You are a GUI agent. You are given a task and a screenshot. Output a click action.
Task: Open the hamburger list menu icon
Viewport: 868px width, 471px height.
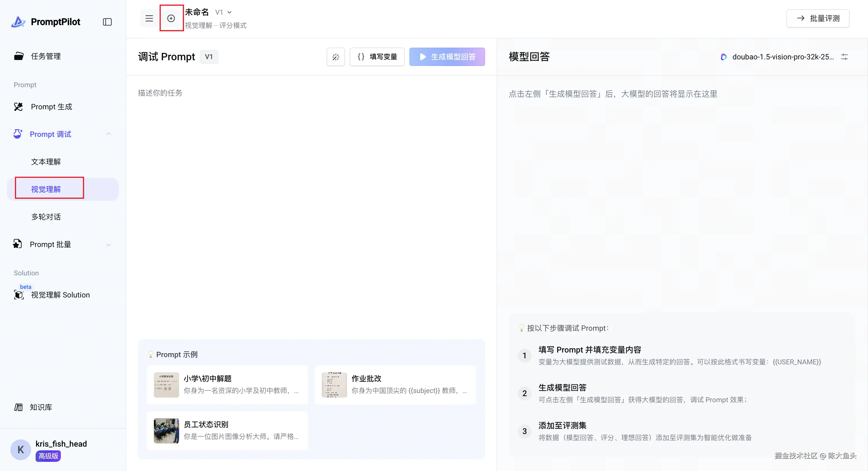149,19
